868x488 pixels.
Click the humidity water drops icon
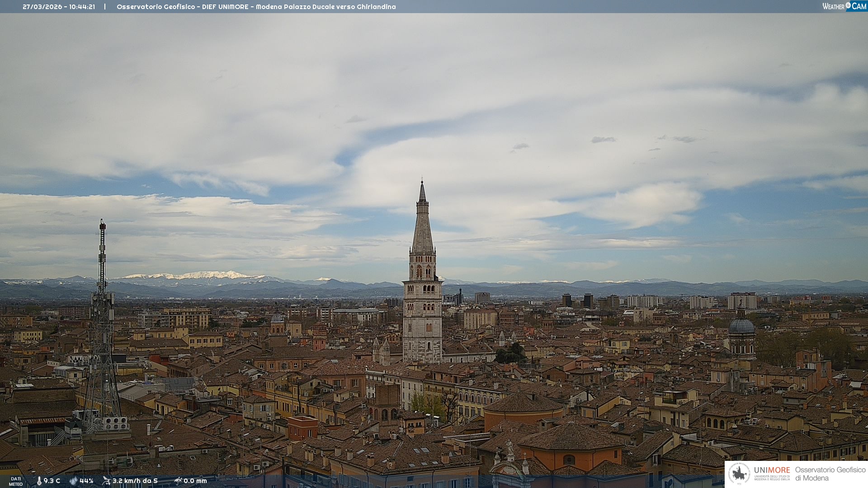click(73, 481)
